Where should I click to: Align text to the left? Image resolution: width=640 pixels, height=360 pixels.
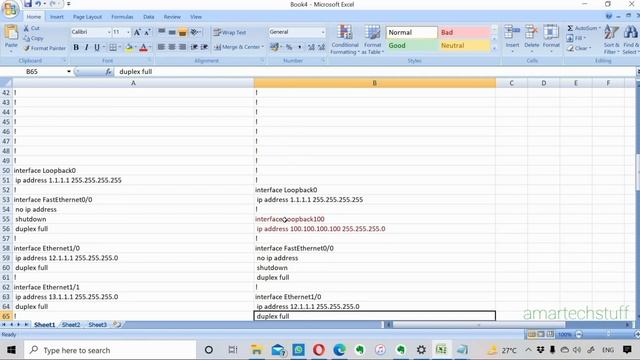pyautogui.click(x=162, y=47)
